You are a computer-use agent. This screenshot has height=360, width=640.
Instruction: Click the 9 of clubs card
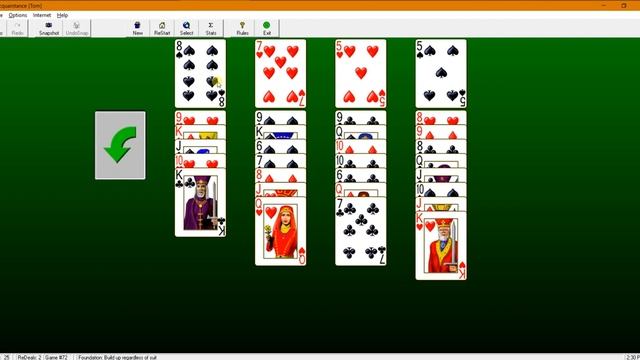360,118
